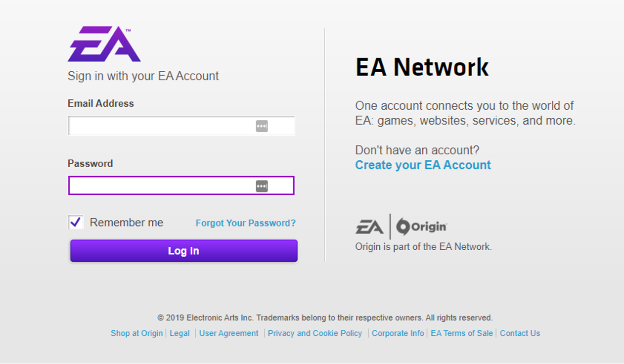624x364 pixels.
Task: Open the Forgot Your Password link
Action: [245, 223]
